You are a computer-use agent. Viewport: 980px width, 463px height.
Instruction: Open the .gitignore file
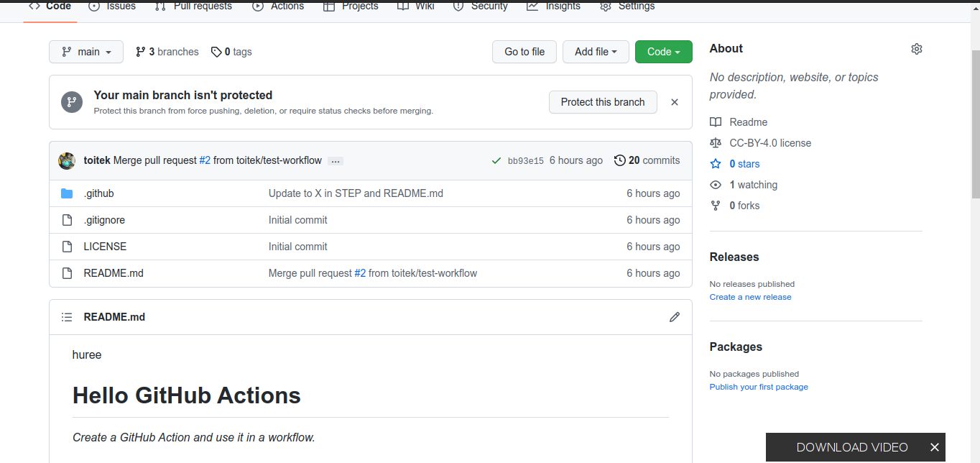click(104, 220)
